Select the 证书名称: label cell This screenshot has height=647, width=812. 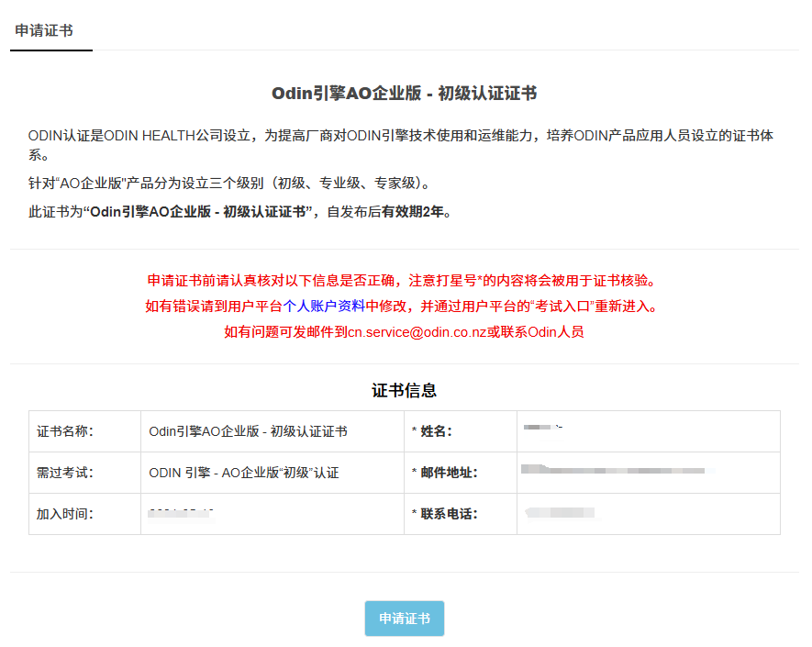point(85,431)
